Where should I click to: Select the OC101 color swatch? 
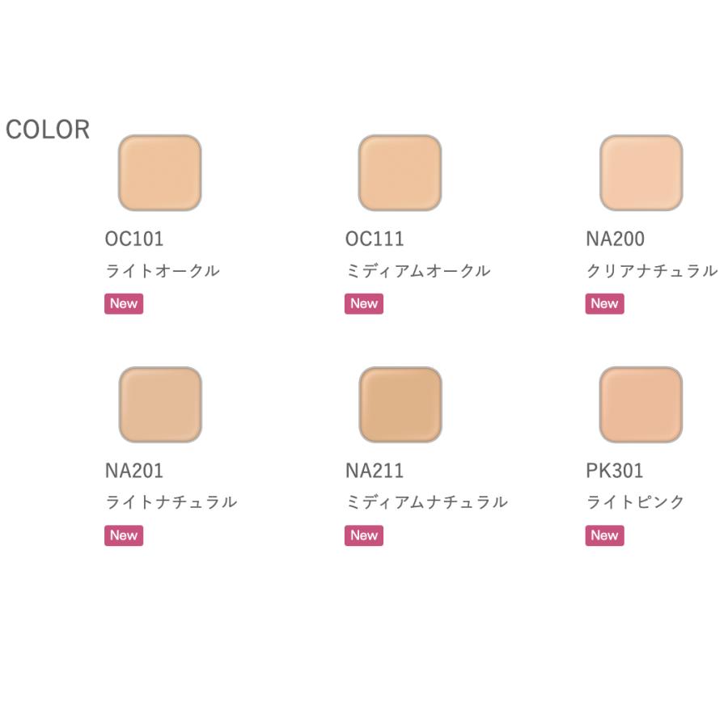[x=159, y=172]
